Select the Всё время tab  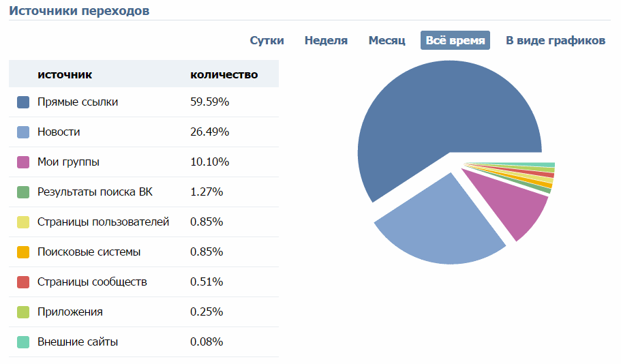(x=455, y=40)
